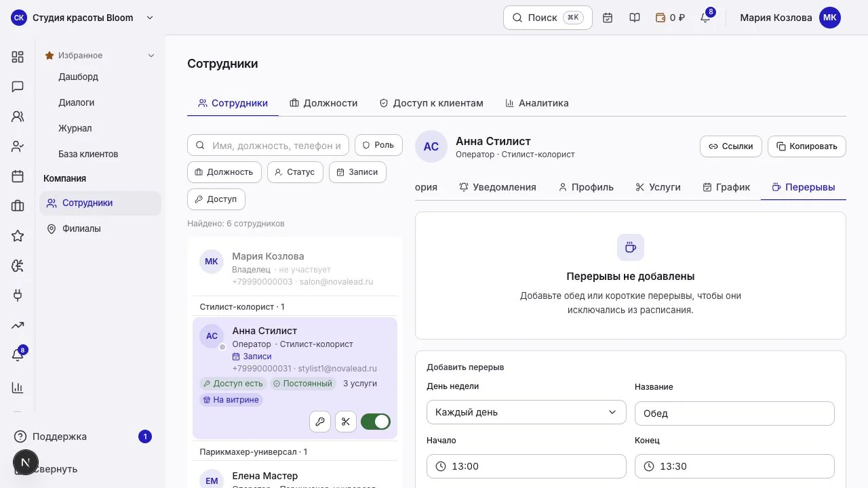This screenshot has height=488, width=868.
Task: Click the scissors services button on Анна Стилист card
Action: click(346, 422)
